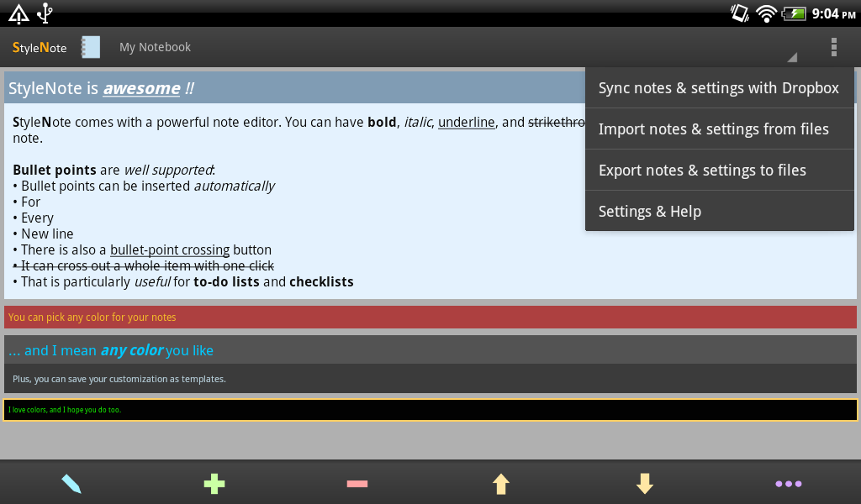Tap the 'New line' bullet item

pos(43,234)
